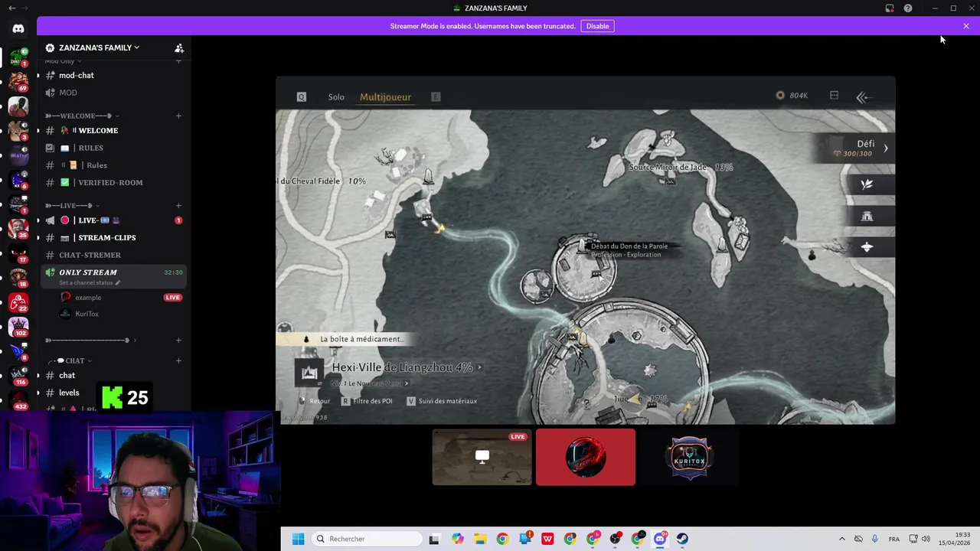The height and width of the screenshot is (551, 980).
Task: Open the STREAM-CLIPS channel
Action: (113, 237)
